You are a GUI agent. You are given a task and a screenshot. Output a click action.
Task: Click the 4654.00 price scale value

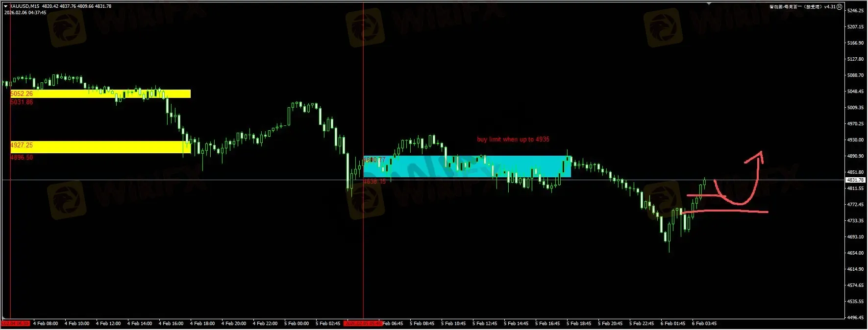click(x=855, y=253)
